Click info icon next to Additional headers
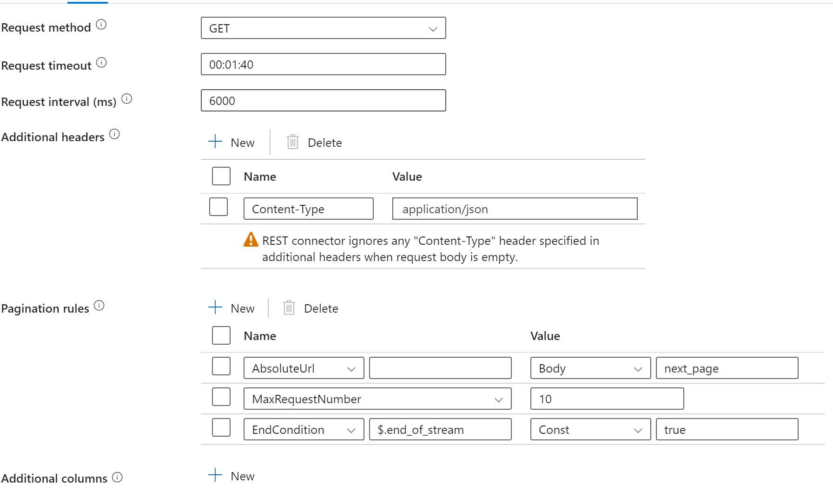 [x=114, y=134]
